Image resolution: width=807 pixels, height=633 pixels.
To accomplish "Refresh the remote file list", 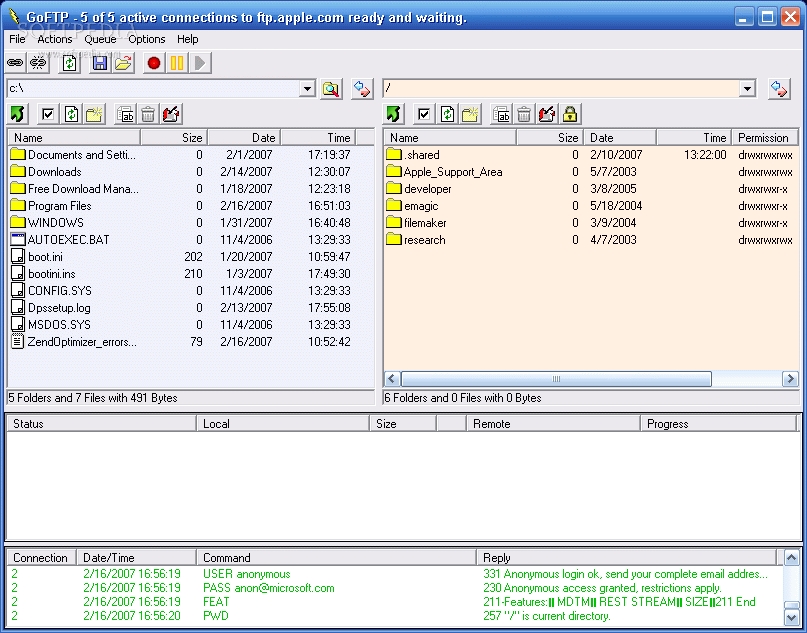I will click(x=447, y=114).
